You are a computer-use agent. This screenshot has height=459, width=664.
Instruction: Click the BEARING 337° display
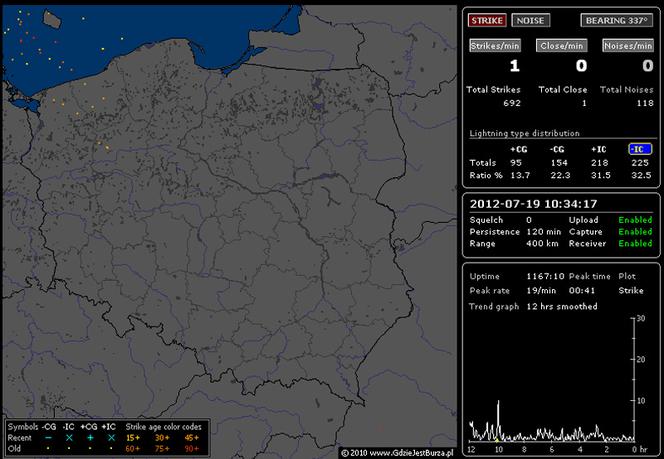617,20
